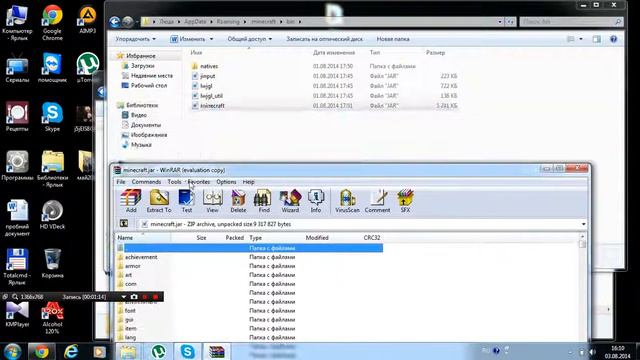
Task: Open Skype desktop icon
Action: [x=52, y=117]
